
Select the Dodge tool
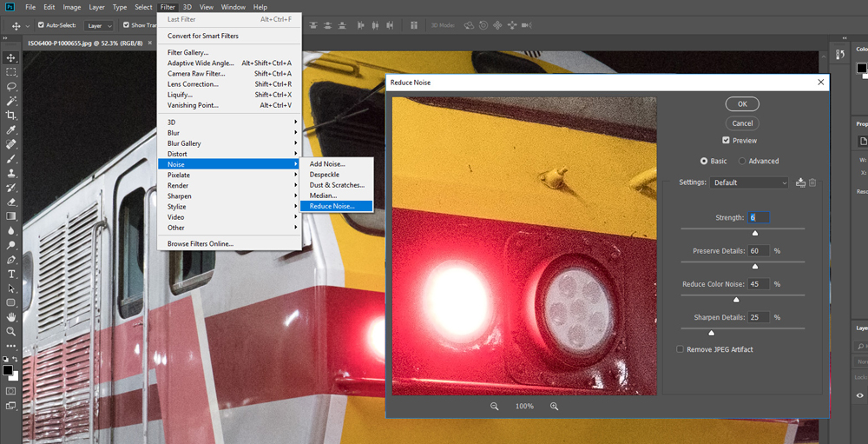(x=10, y=245)
